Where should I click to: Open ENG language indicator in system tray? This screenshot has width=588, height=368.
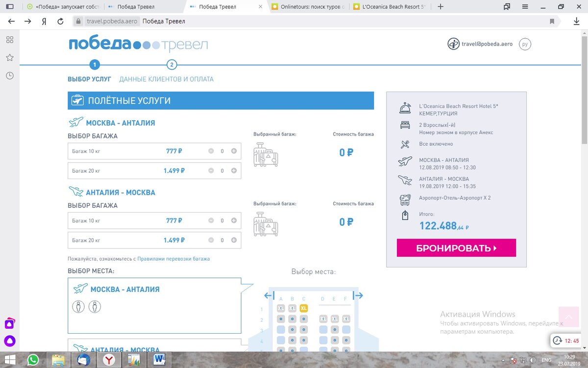[546, 360]
